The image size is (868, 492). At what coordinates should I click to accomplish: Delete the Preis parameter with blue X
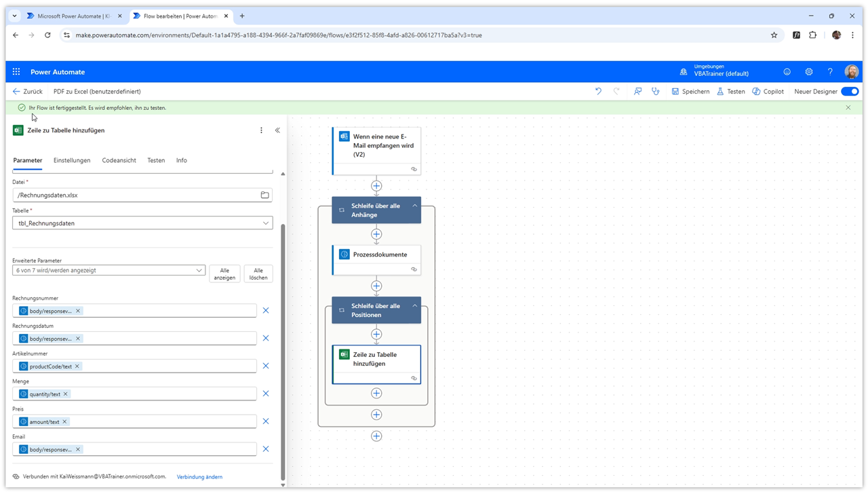266,421
